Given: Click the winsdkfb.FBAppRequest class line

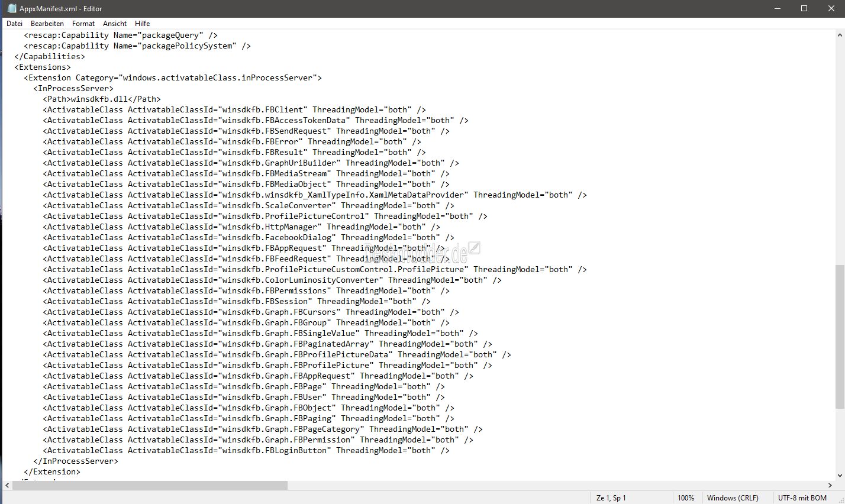Looking at the screenshot, I should [244, 248].
